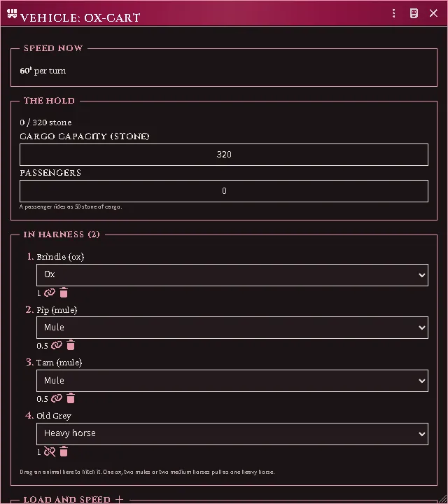Close the Vehicle: Ox-Cart window
The height and width of the screenshot is (504, 448).
tap(433, 13)
